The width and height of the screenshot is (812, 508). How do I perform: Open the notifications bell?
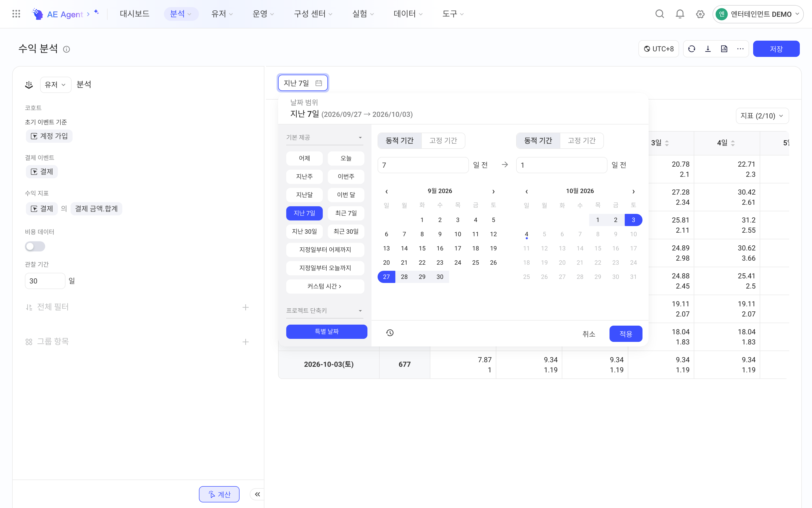[x=680, y=14]
